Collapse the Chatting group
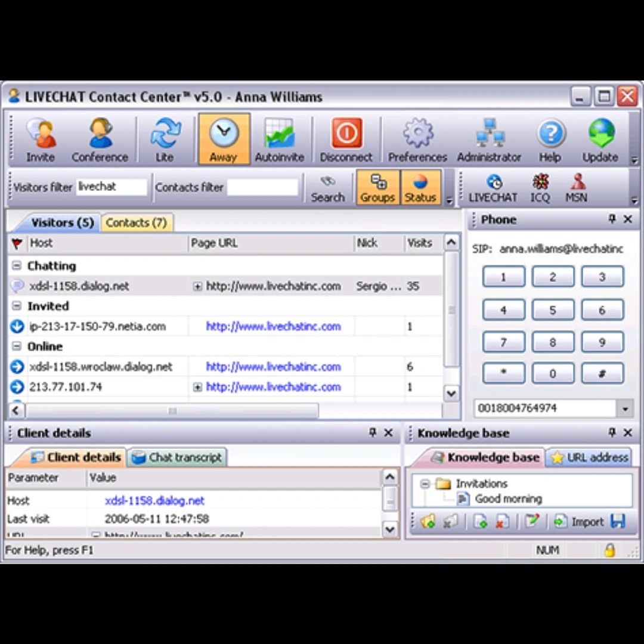The image size is (644, 644). tap(17, 266)
